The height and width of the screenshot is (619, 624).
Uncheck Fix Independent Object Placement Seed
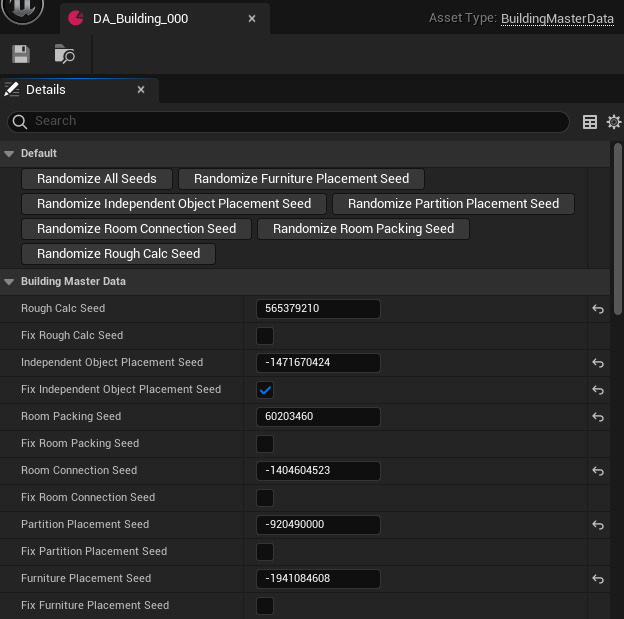pyautogui.click(x=265, y=390)
